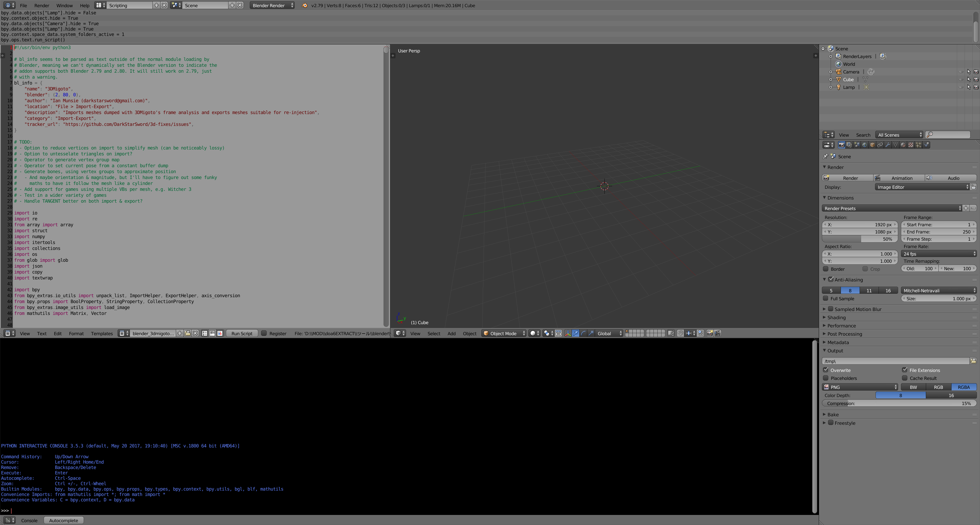Toggle the Anti-Aliasing checkbox
Viewport: 980px width, 525px height.
tap(831, 279)
